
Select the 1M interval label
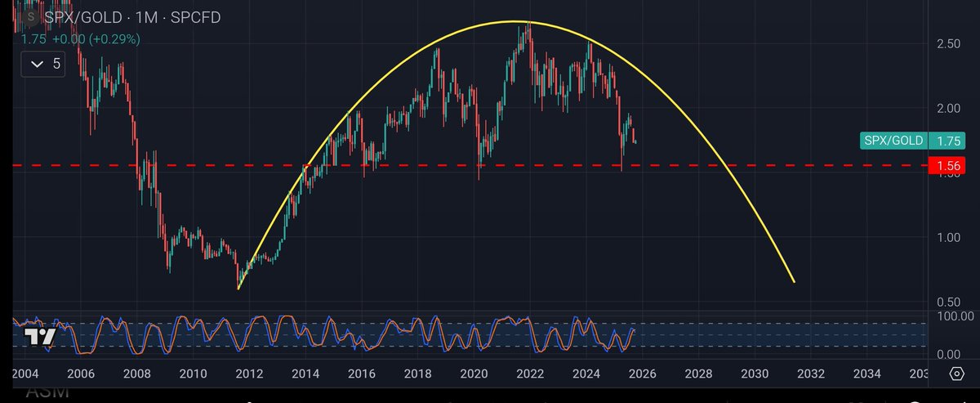[147, 16]
